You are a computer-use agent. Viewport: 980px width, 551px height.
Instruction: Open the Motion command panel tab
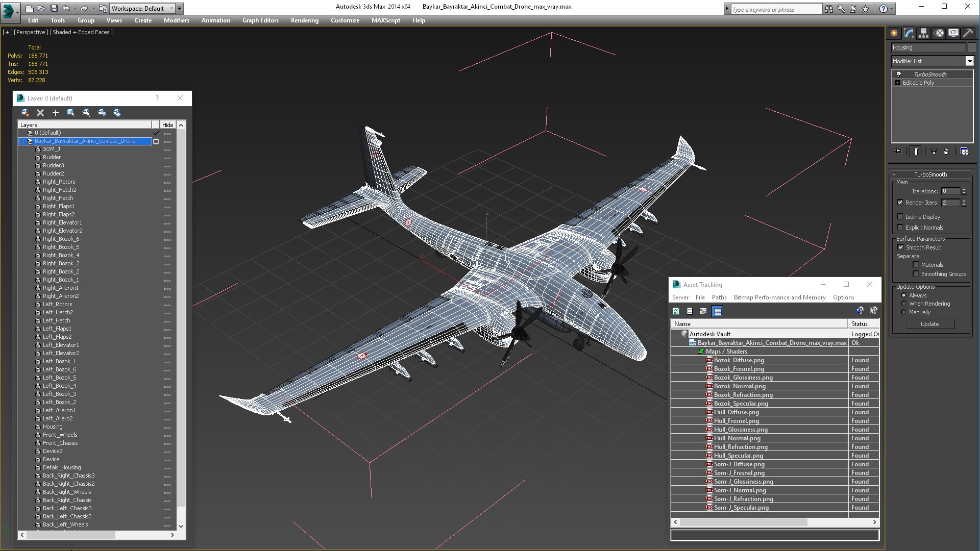coord(939,33)
